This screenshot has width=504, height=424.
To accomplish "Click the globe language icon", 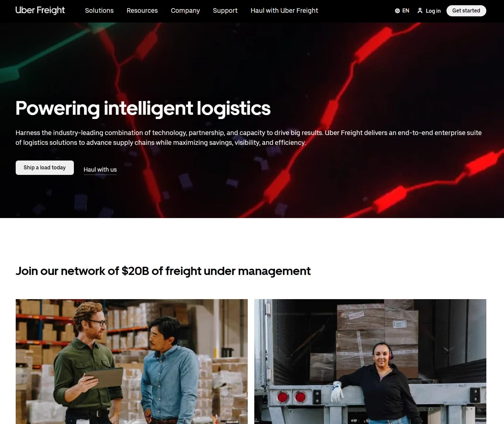I will pyautogui.click(x=397, y=11).
